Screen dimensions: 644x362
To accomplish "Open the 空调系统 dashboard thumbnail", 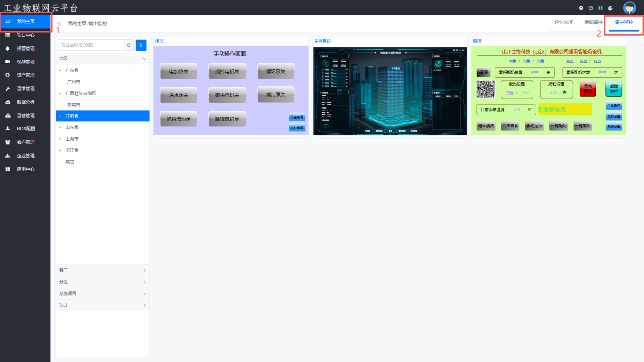I will [x=390, y=91].
